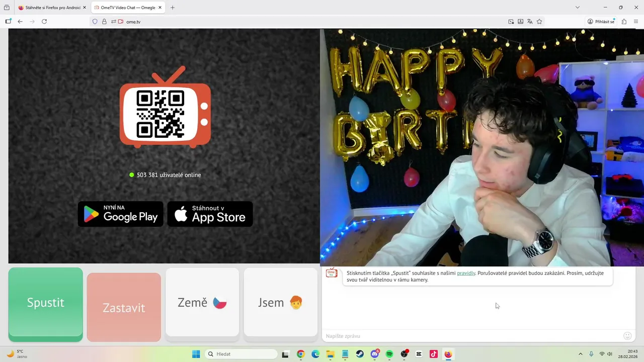Viewport: 644px width, 362px height.
Task: Click the volume speaker tray icon
Action: click(x=610, y=354)
